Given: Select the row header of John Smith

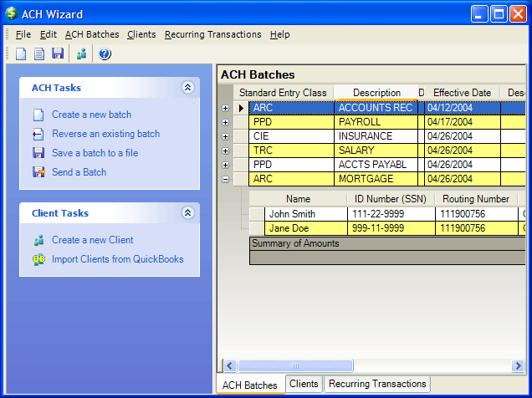Looking at the screenshot, I should (x=257, y=214).
